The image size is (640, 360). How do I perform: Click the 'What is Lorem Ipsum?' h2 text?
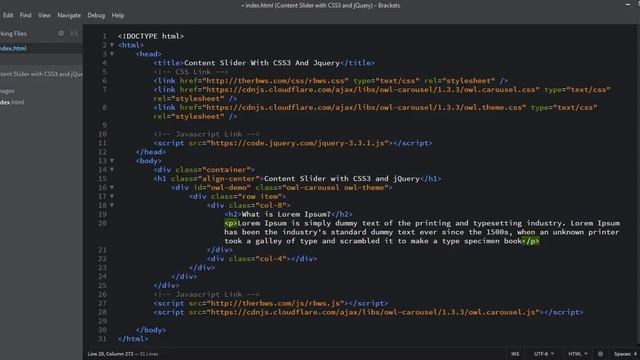click(286, 214)
